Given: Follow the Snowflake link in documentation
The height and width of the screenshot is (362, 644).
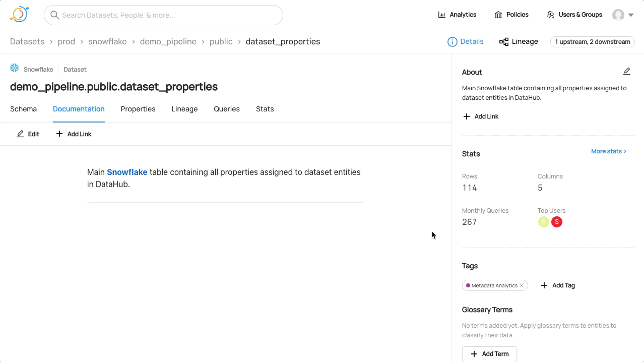Looking at the screenshot, I should click(127, 172).
